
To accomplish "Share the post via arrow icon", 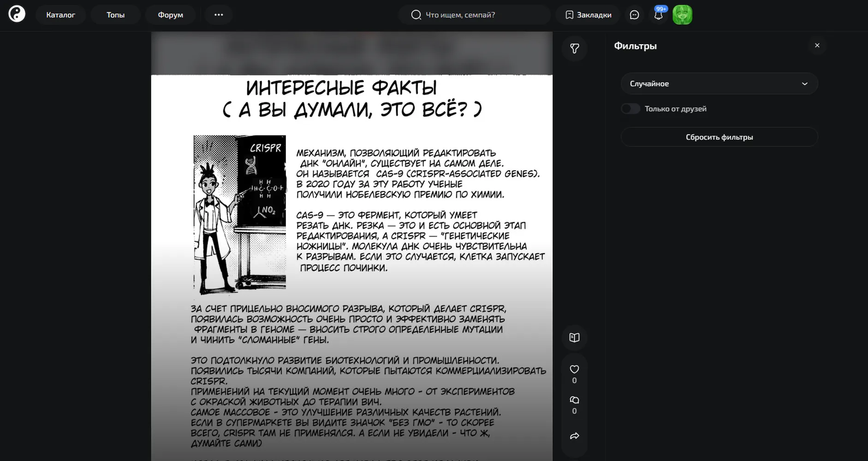I will click(x=574, y=436).
